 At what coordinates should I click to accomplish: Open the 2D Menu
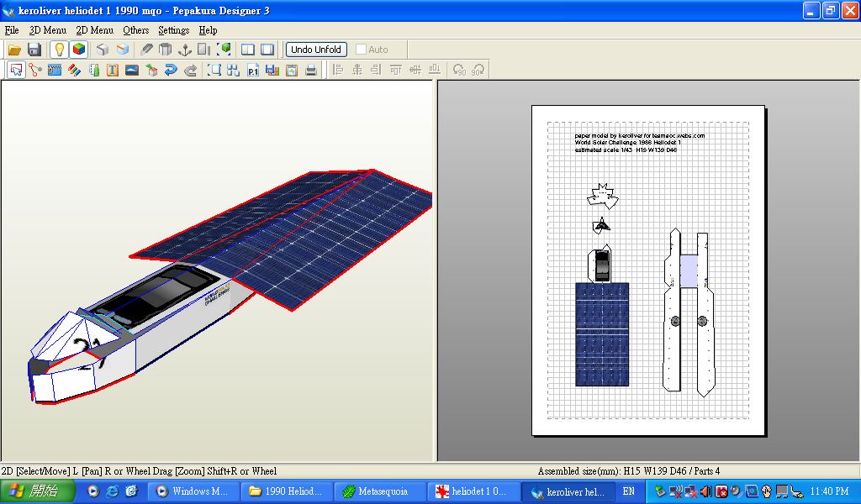pos(94,30)
